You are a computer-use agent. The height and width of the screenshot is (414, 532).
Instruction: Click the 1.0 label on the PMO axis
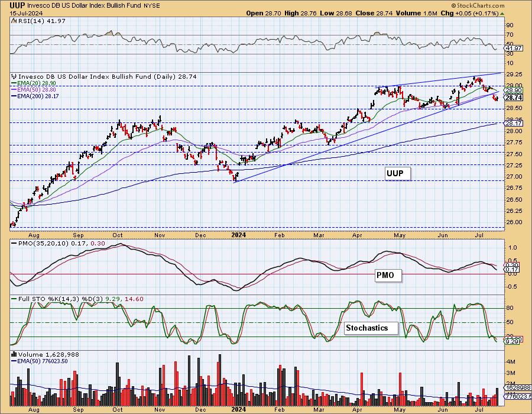[512, 247]
